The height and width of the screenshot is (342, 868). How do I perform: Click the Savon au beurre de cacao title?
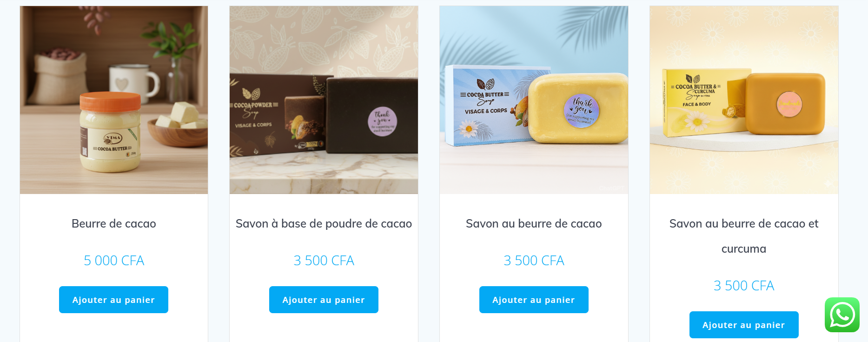(534, 224)
